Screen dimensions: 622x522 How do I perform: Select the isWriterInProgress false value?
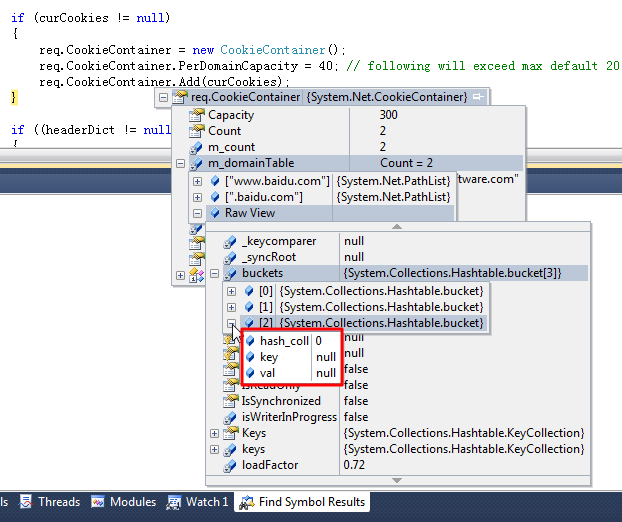click(356, 417)
